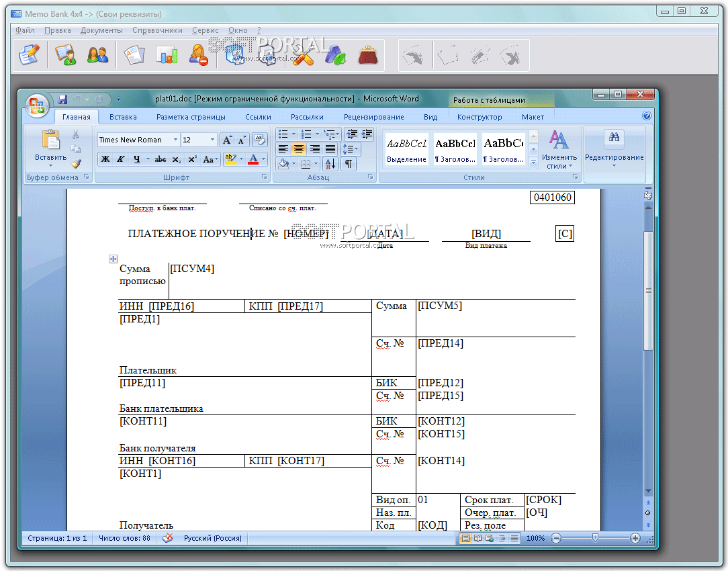Screen dimensions: 728x571
Task: Switch to print layout view button in status bar
Action: click(x=465, y=538)
